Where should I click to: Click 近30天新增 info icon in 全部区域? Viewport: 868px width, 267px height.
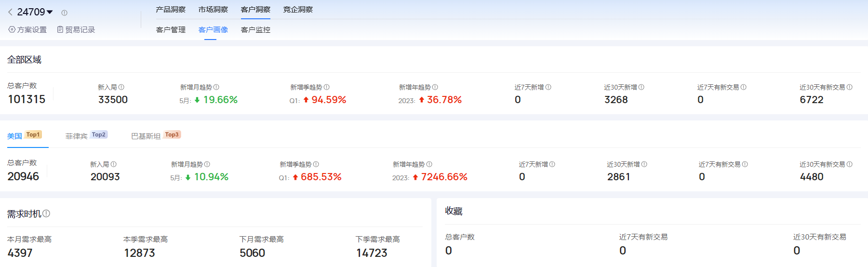point(641,87)
